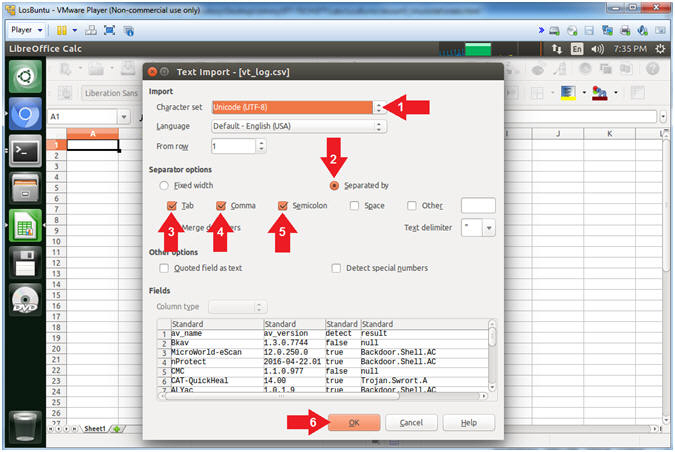Screen dimensions: 675x452
Task: Open the Name Box dropdown arrow
Action: click(124, 117)
